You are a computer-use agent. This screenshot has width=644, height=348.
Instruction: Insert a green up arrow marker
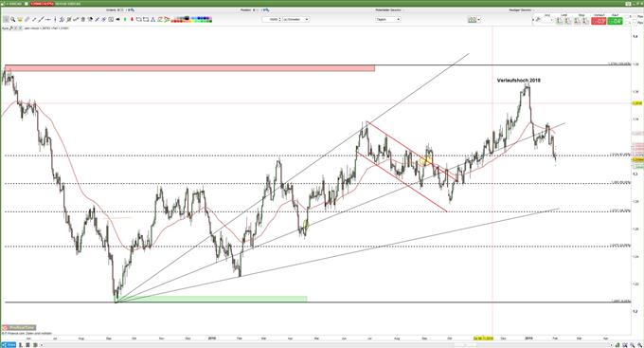pyautogui.click(x=125, y=19)
